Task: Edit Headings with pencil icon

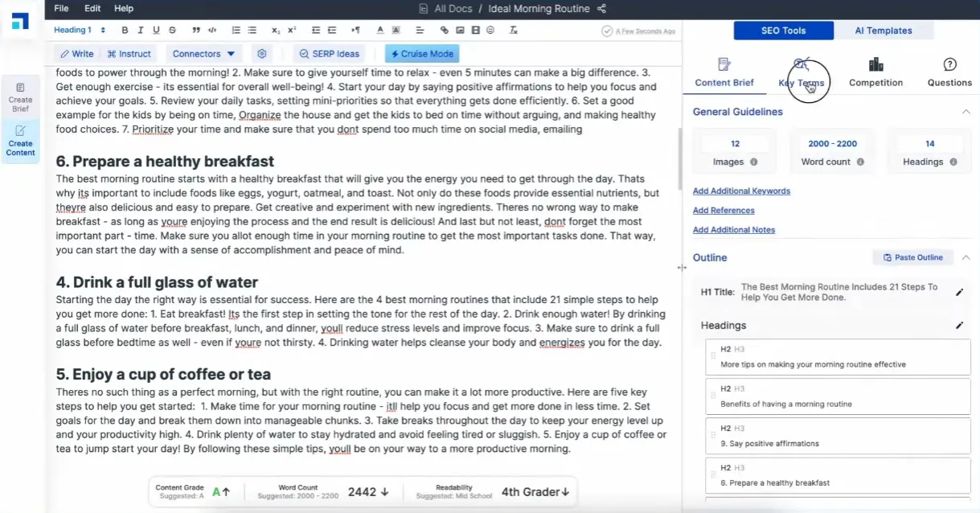Action: [x=959, y=326]
